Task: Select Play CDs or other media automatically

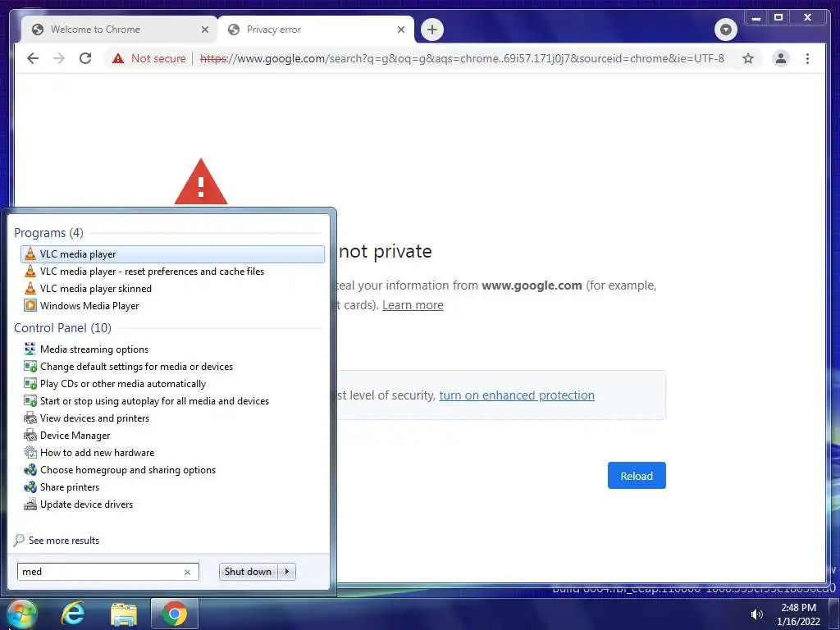Action: [x=172, y=384]
